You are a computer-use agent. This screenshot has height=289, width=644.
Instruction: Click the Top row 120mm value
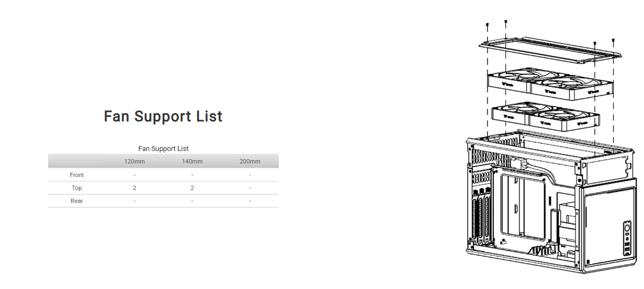(135, 188)
